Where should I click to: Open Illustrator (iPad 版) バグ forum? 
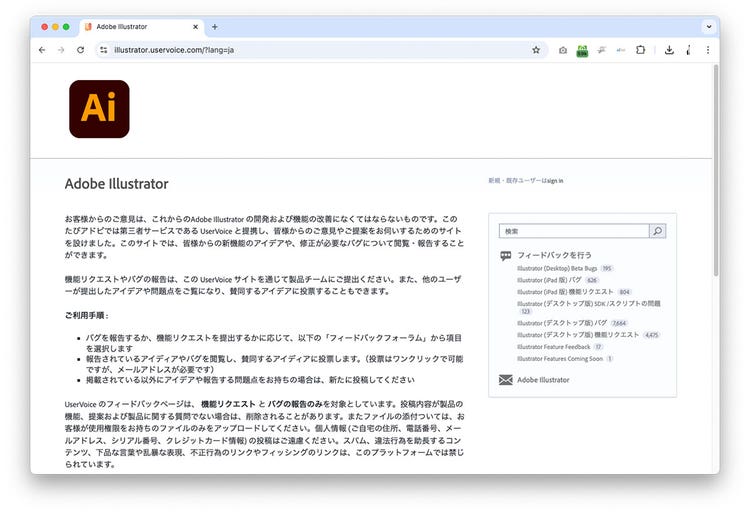(x=549, y=280)
